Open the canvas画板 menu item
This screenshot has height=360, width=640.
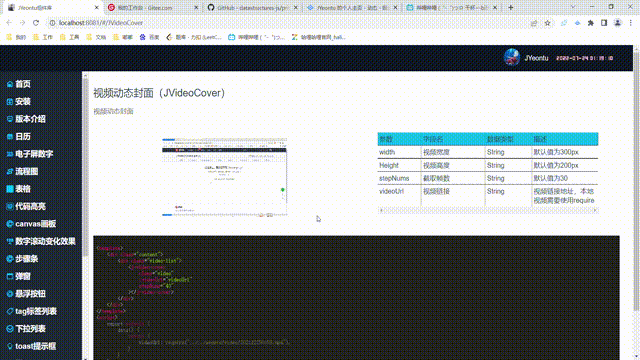[36, 224]
